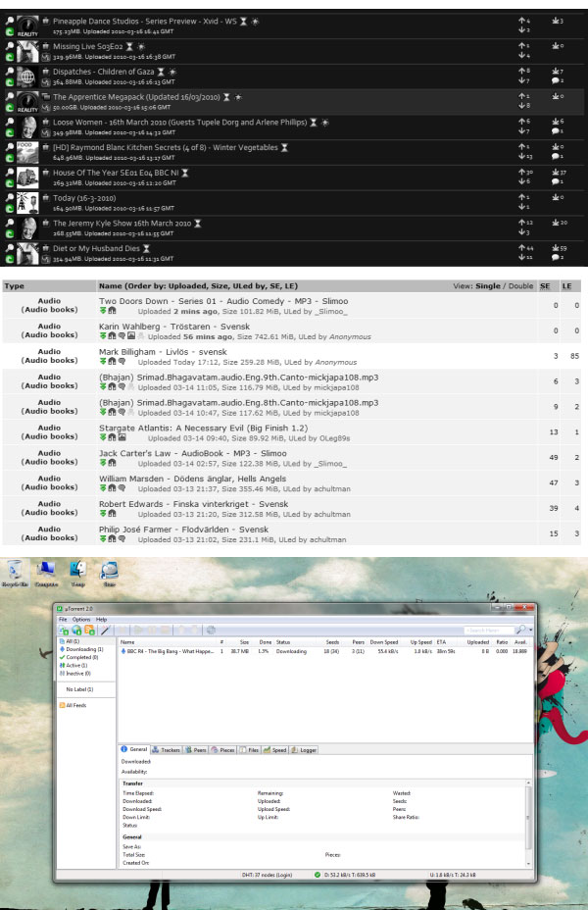Expand All Feeds in uTorrent sidebar
The height and width of the screenshot is (910, 588).
(x=75, y=705)
